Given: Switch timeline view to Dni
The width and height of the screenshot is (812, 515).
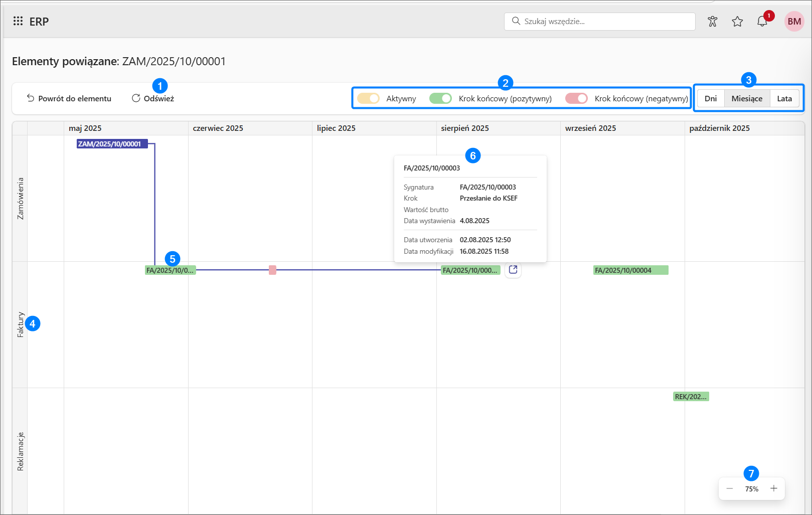Looking at the screenshot, I should [710, 99].
